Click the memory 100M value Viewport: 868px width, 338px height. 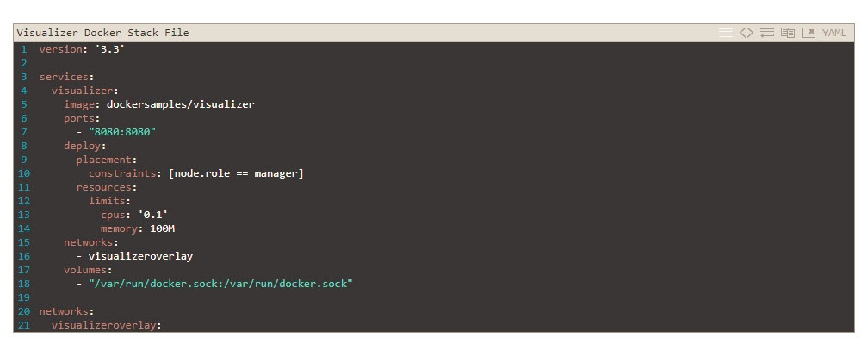coord(162,228)
